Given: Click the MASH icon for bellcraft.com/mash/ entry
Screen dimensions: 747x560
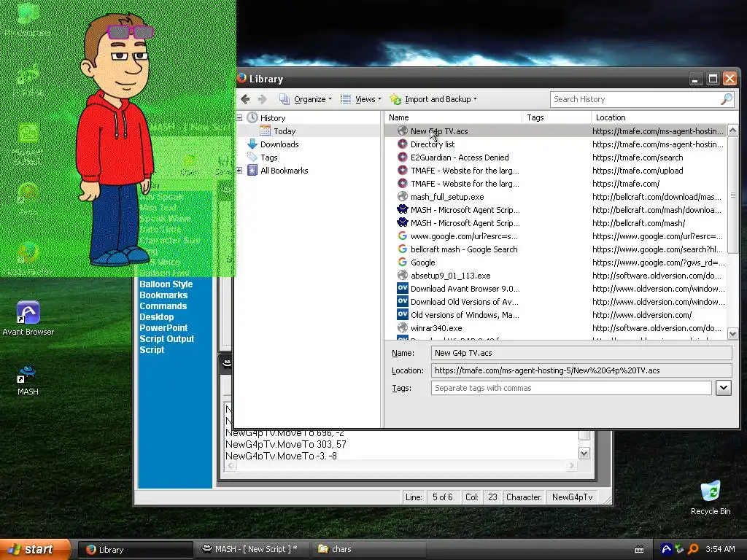Looking at the screenshot, I should click(403, 223).
